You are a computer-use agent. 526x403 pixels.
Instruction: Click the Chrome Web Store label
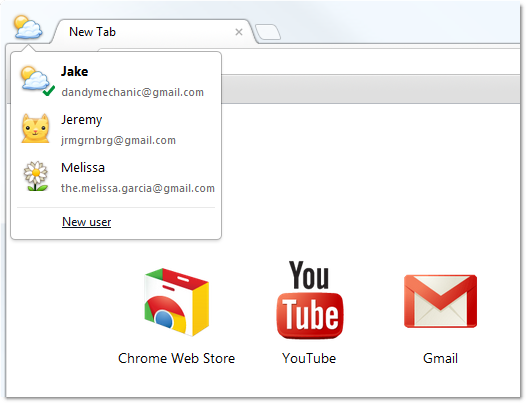tap(176, 358)
